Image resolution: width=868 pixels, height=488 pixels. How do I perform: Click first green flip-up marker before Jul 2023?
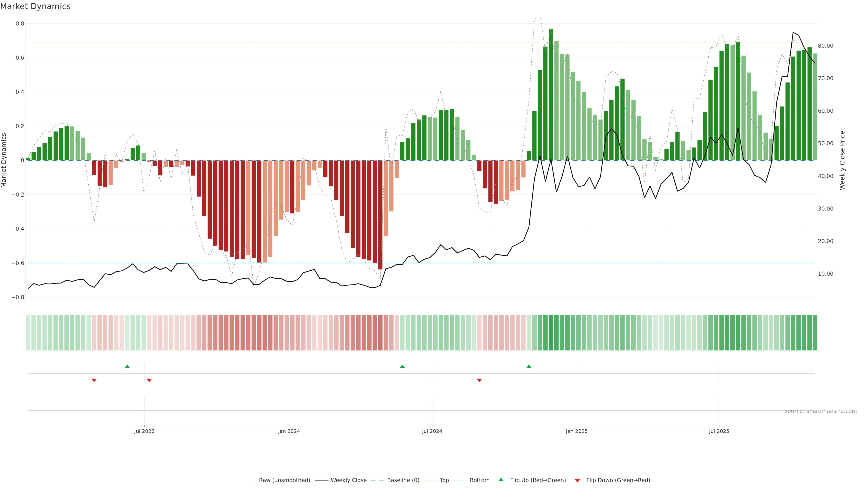(127, 366)
